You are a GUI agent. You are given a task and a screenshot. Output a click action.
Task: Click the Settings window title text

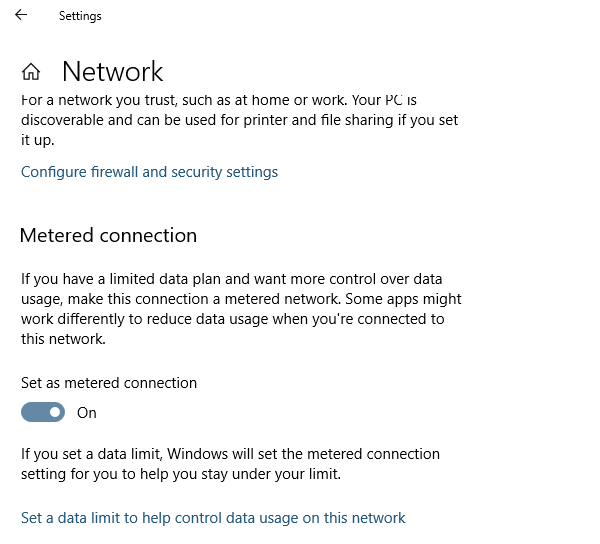coord(80,16)
